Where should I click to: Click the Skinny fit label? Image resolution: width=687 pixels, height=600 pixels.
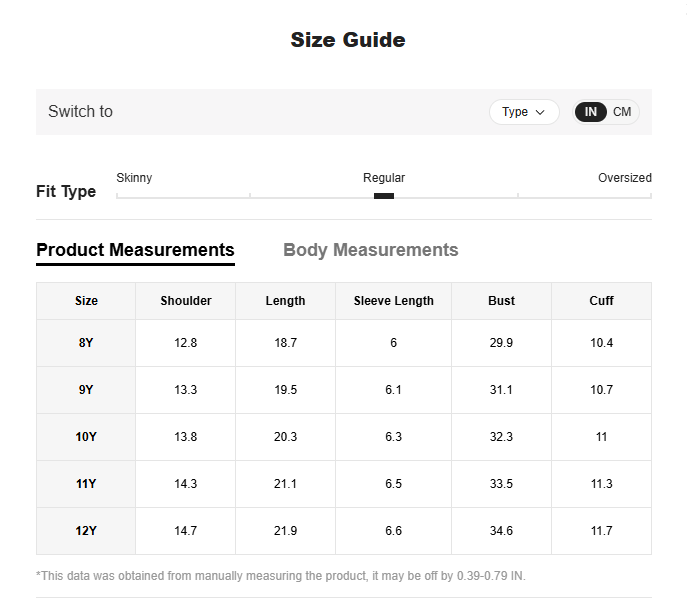(x=134, y=178)
